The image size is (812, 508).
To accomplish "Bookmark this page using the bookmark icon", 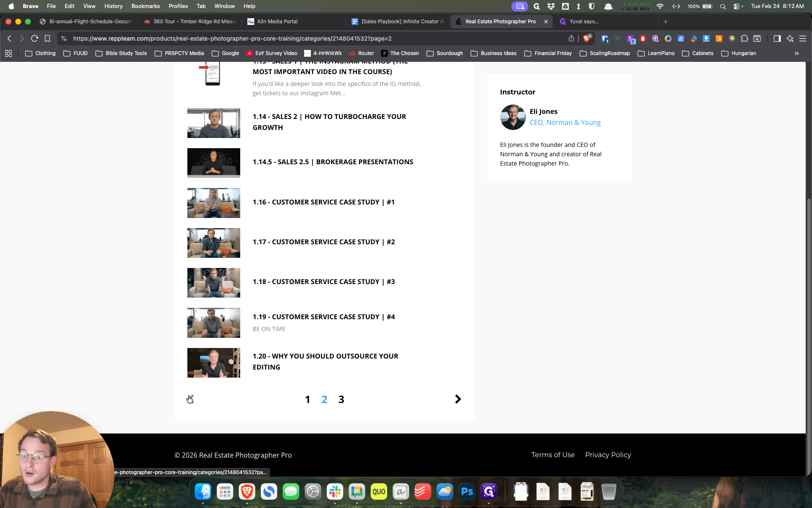I will coord(47,39).
